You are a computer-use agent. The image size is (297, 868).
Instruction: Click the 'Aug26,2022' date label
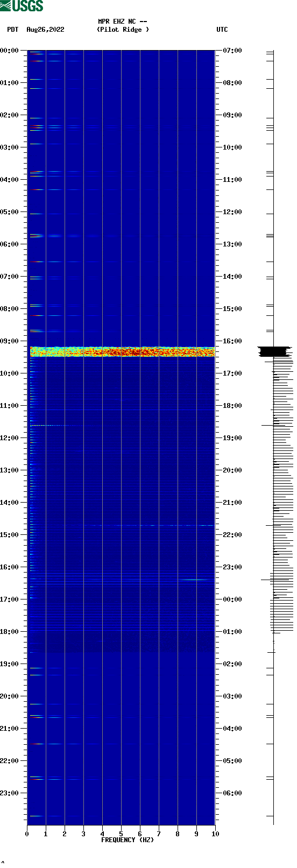point(45,30)
